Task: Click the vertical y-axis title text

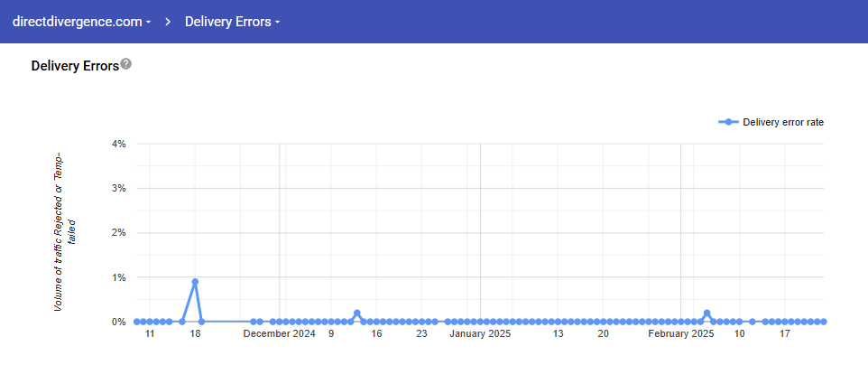Action: [x=65, y=232]
